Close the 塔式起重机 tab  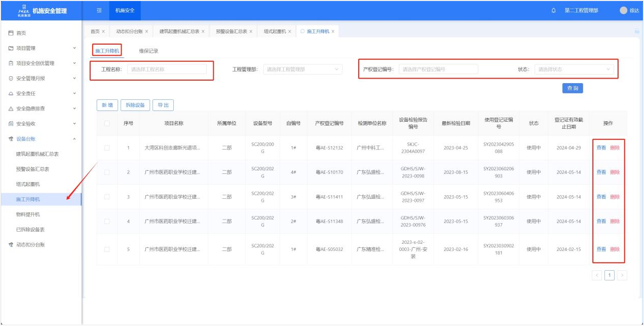290,31
